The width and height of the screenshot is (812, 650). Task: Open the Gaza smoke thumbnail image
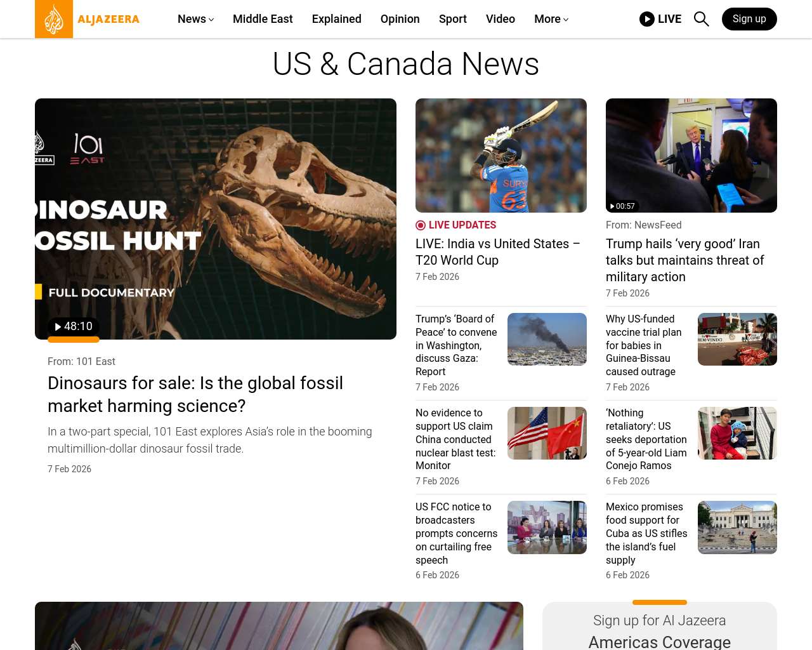pyautogui.click(x=547, y=339)
